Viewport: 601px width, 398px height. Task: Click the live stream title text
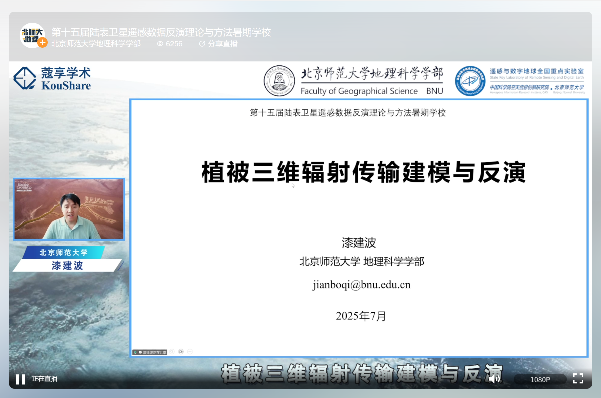161,32
